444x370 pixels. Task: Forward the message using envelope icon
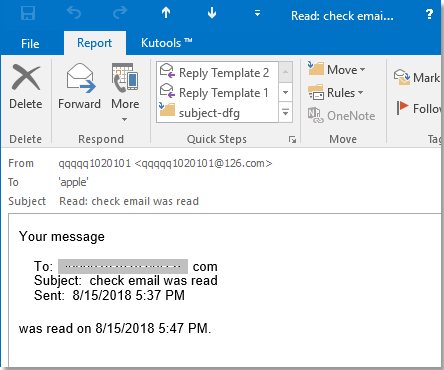click(x=79, y=87)
